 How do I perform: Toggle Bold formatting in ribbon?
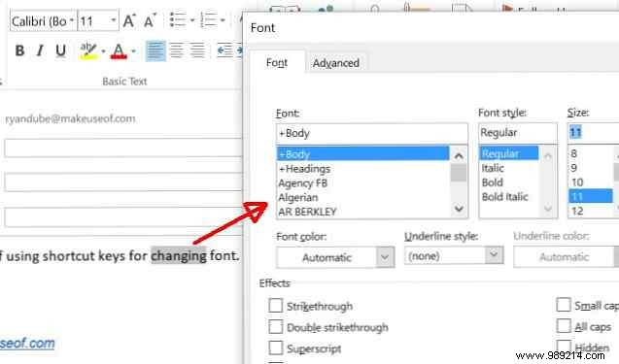point(19,50)
